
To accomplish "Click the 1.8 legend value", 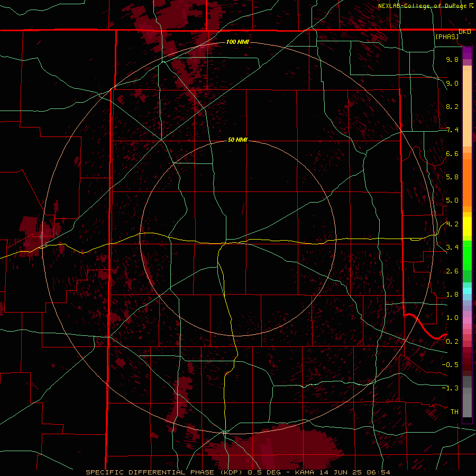I will [452, 295].
